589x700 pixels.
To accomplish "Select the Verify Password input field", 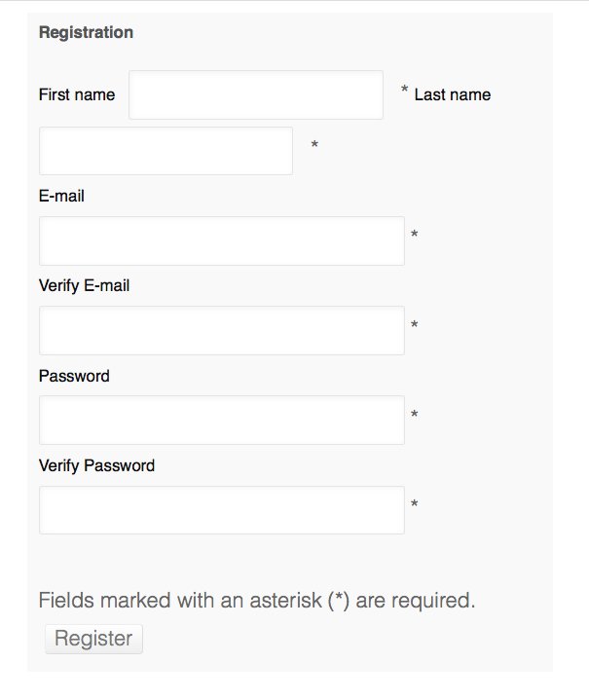I will coord(221,510).
